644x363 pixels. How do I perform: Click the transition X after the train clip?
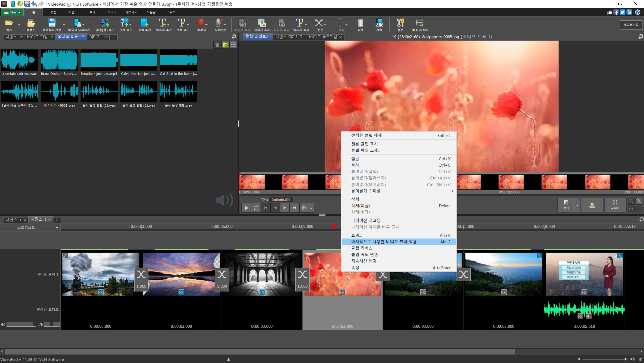pyautogui.click(x=141, y=275)
